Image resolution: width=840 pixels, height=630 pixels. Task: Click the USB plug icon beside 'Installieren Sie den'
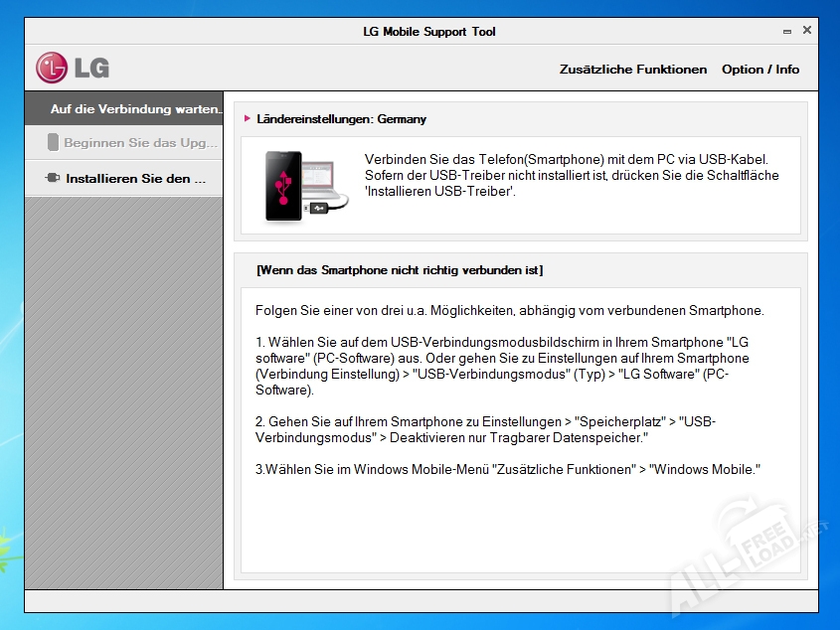[x=53, y=179]
